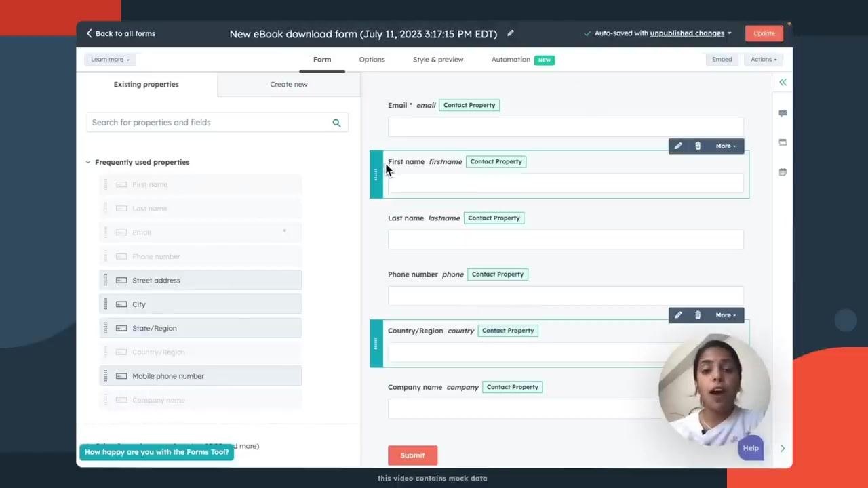Edit the First name field via pencil icon
This screenshot has height=488, width=868.
click(678, 146)
